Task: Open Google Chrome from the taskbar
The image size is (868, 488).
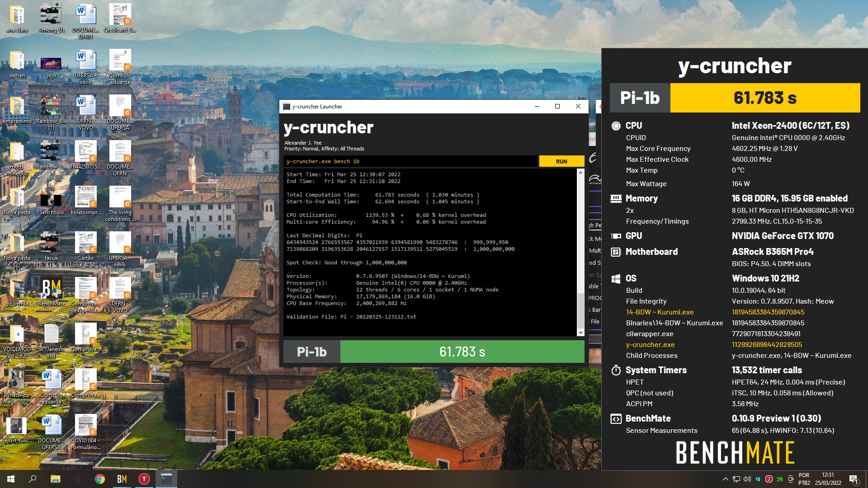Action: click(x=99, y=479)
